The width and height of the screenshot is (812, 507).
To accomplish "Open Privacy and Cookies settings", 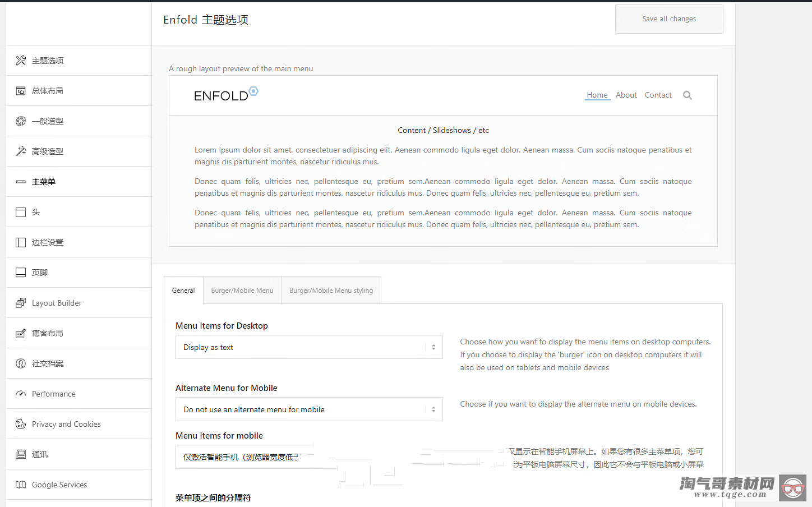I will 79,424.
